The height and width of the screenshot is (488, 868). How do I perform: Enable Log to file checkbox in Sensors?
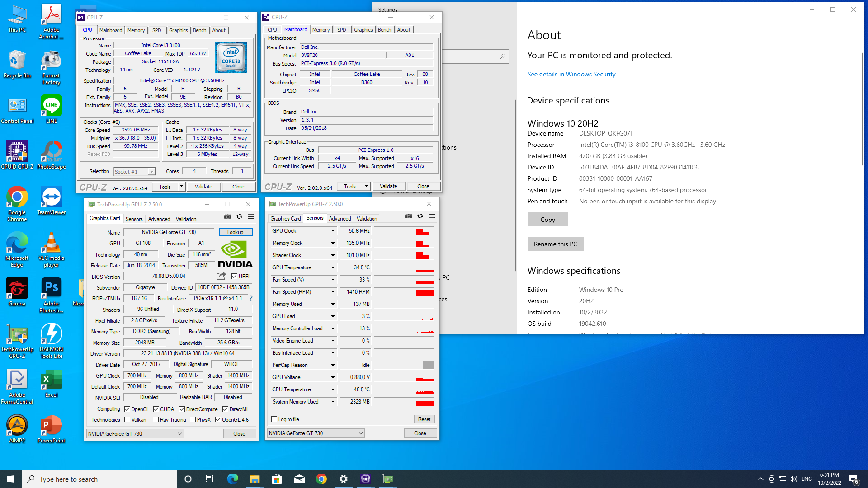(274, 419)
